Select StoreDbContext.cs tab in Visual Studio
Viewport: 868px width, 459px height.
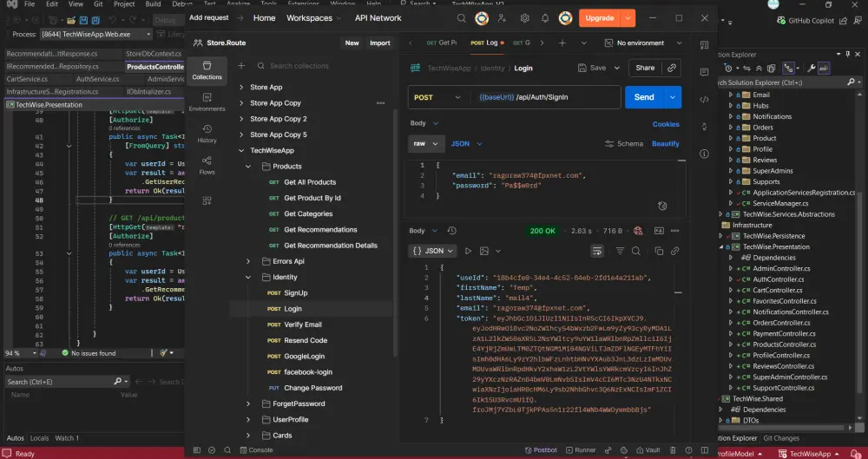coord(154,55)
